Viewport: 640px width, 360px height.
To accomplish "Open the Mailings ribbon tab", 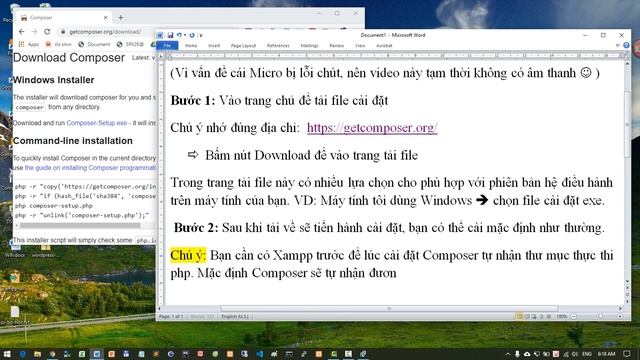I will pos(309,46).
